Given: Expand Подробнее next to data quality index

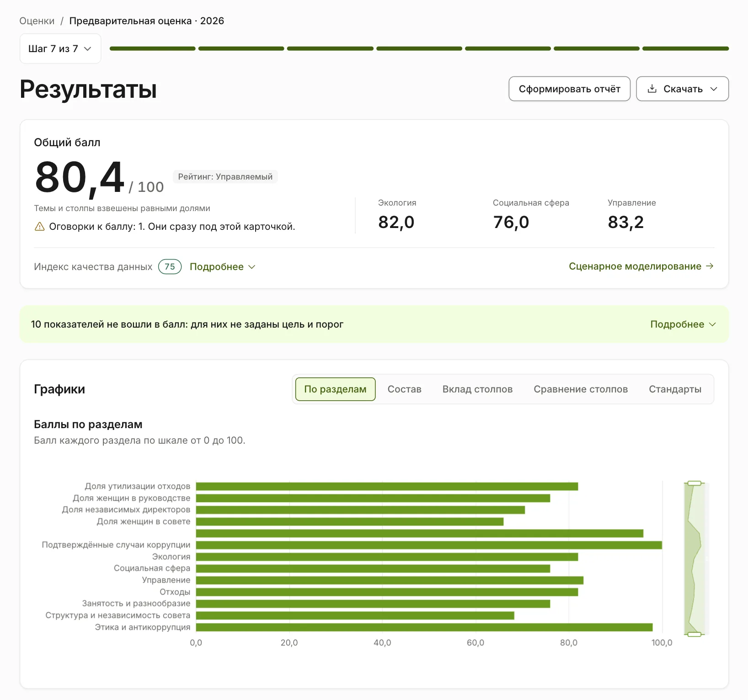Looking at the screenshot, I should point(223,266).
